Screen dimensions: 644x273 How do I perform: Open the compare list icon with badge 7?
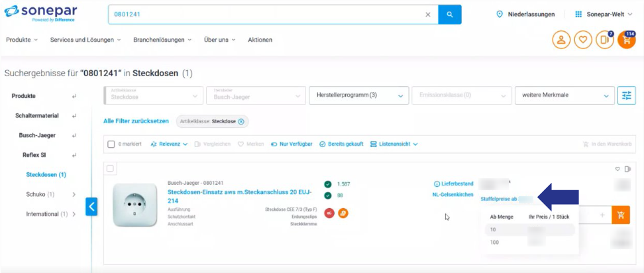(x=604, y=40)
